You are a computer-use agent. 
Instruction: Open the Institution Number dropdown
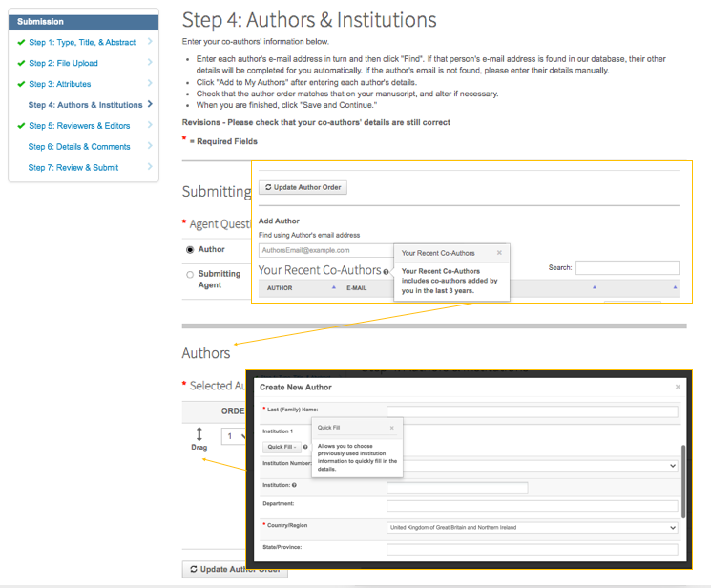[x=539, y=466]
